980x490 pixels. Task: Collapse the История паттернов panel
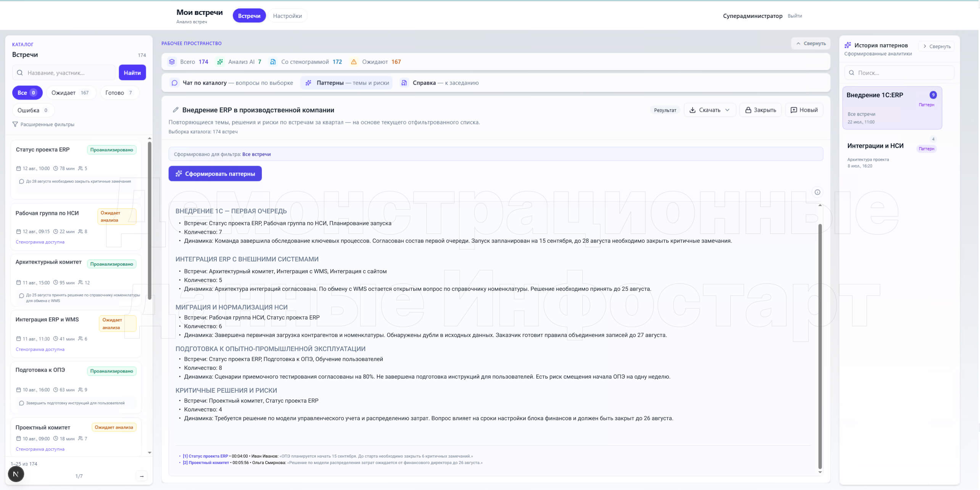(x=936, y=46)
